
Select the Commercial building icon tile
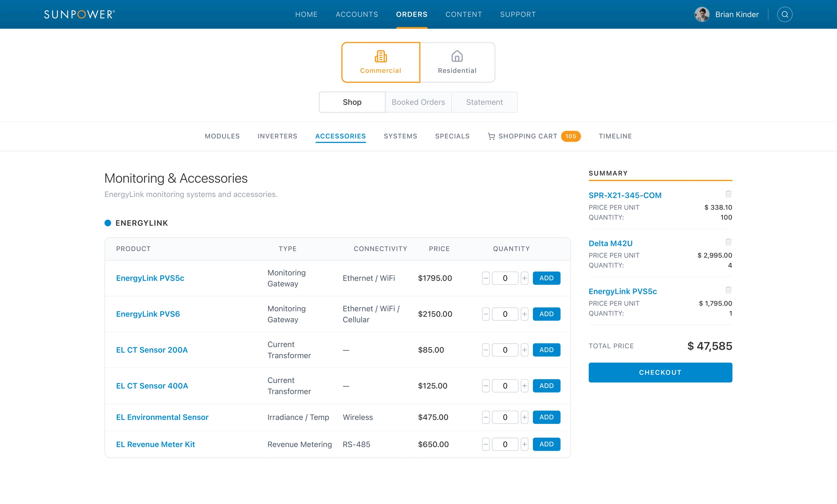[381, 62]
